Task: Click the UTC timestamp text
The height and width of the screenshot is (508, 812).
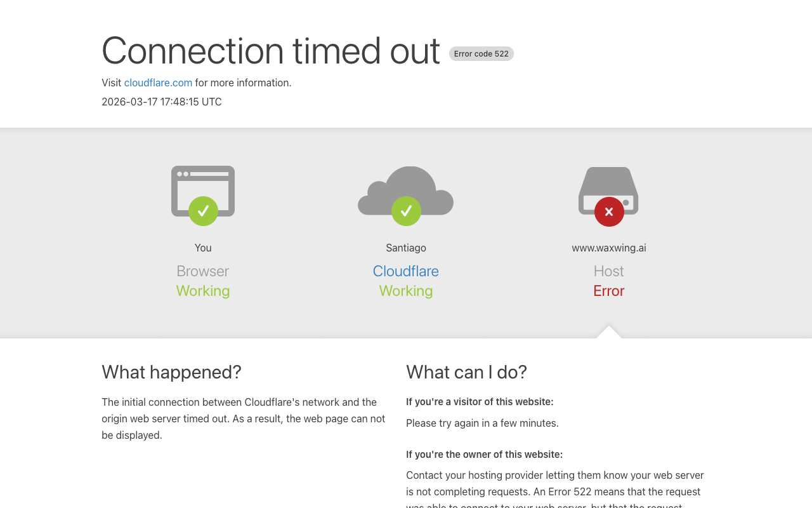Action: pos(162,102)
